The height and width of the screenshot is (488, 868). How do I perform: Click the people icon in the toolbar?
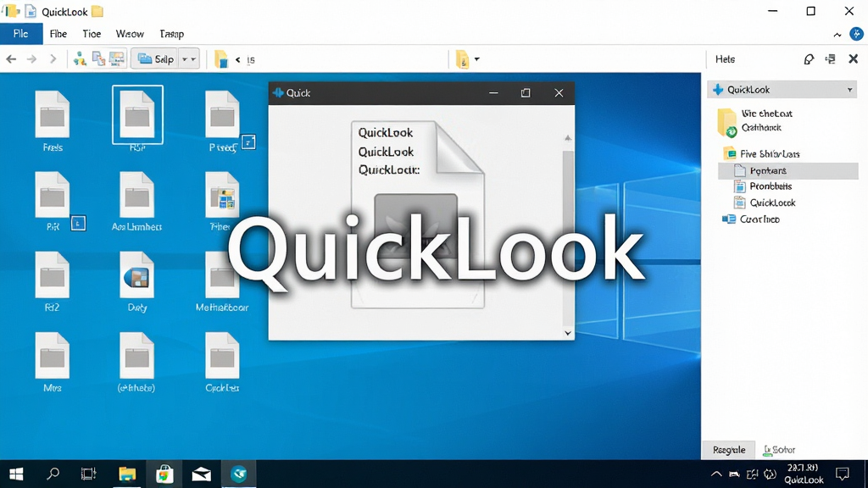tap(80, 59)
